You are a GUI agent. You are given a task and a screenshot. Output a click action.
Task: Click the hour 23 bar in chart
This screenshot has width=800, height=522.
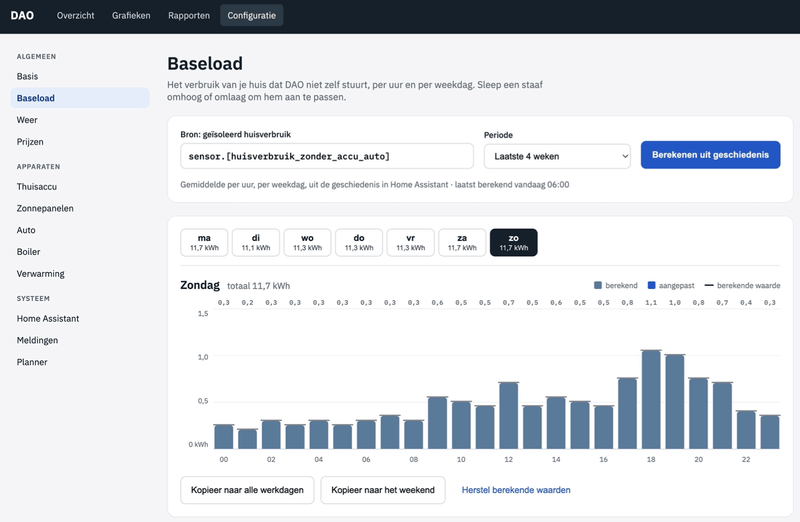point(769,432)
